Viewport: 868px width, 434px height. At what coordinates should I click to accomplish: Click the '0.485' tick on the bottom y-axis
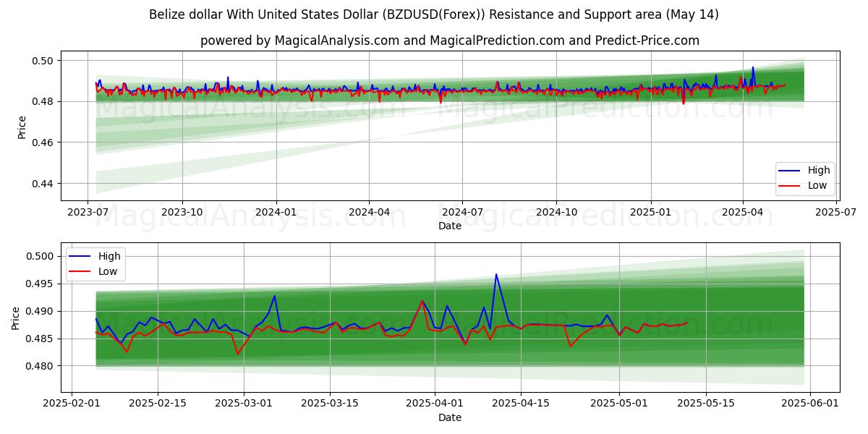coord(42,339)
